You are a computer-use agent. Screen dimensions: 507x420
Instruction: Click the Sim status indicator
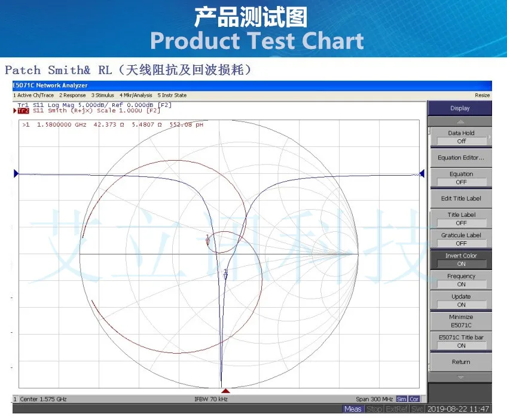402,399
